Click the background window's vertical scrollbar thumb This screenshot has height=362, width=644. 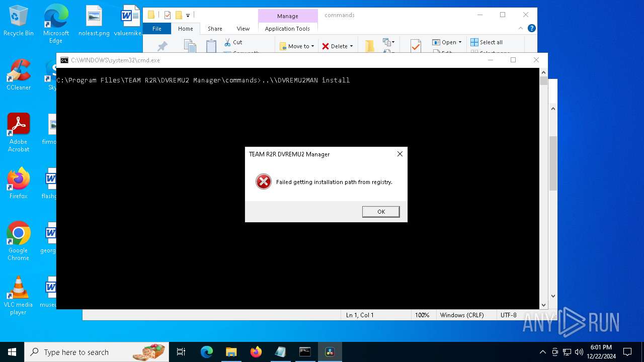click(x=553, y=163)
